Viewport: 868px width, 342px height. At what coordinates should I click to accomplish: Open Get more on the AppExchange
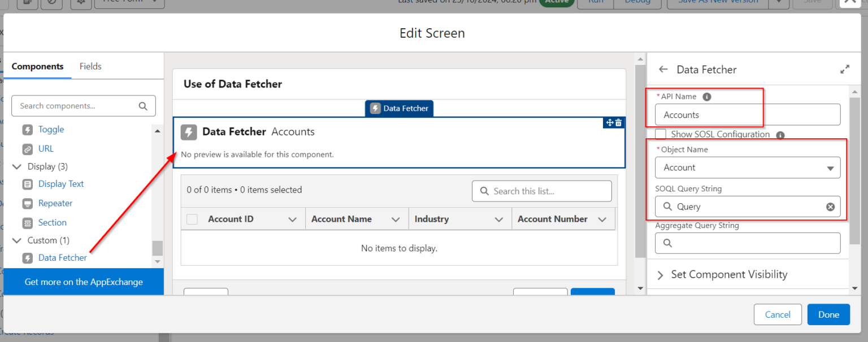click(83, 282)
